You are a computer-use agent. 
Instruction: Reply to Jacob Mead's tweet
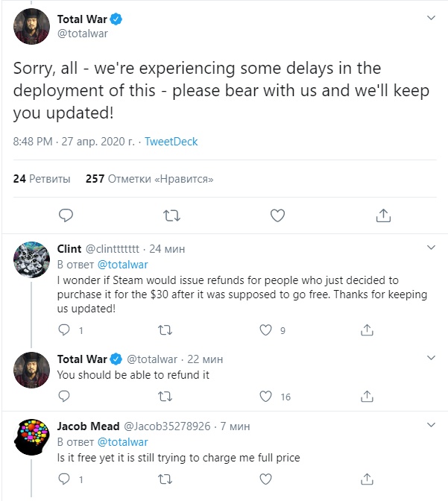point(66,479)
